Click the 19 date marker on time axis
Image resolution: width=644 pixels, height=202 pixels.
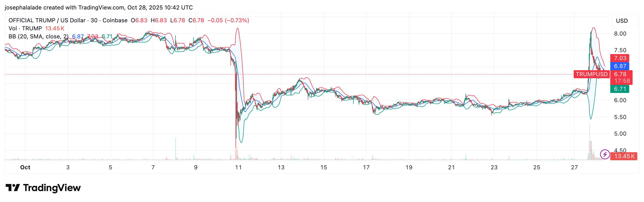tap(409, 167)
